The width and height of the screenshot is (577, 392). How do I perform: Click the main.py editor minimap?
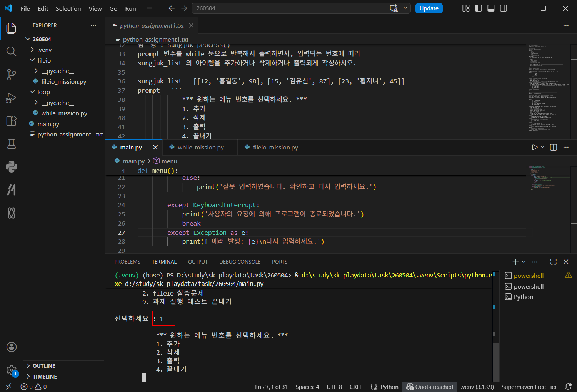pyautogui.click(x=549, y=179)
